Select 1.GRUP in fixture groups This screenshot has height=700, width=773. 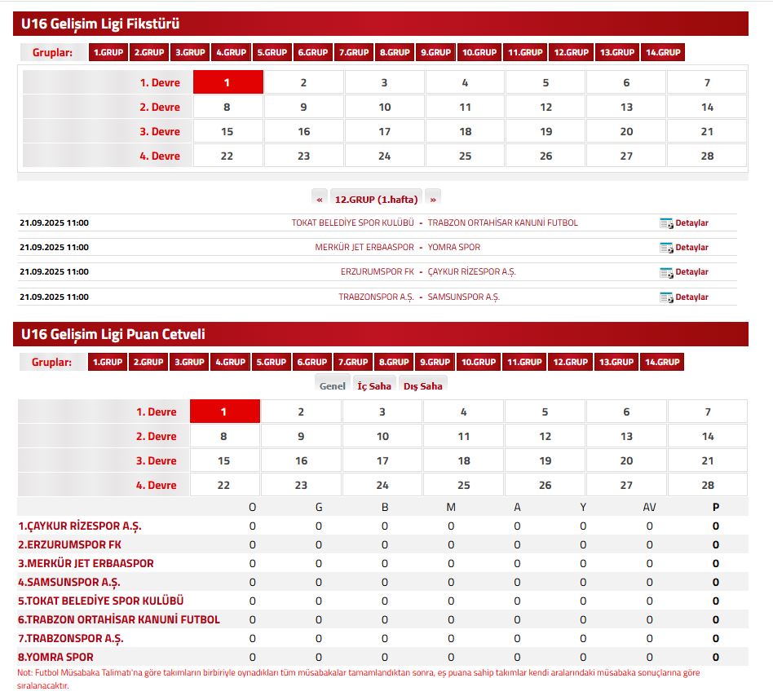(x=108, y=52)
